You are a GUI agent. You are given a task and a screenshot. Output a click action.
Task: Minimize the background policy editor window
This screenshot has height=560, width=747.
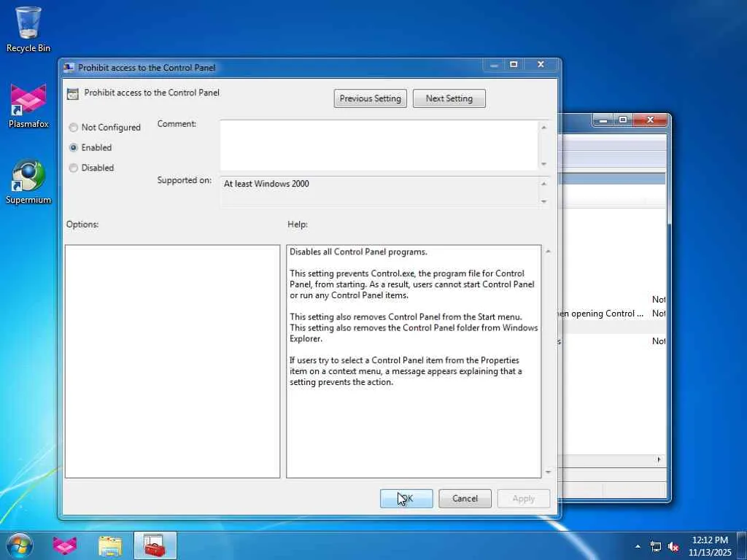pyautogui.click(x=603, y=120)
